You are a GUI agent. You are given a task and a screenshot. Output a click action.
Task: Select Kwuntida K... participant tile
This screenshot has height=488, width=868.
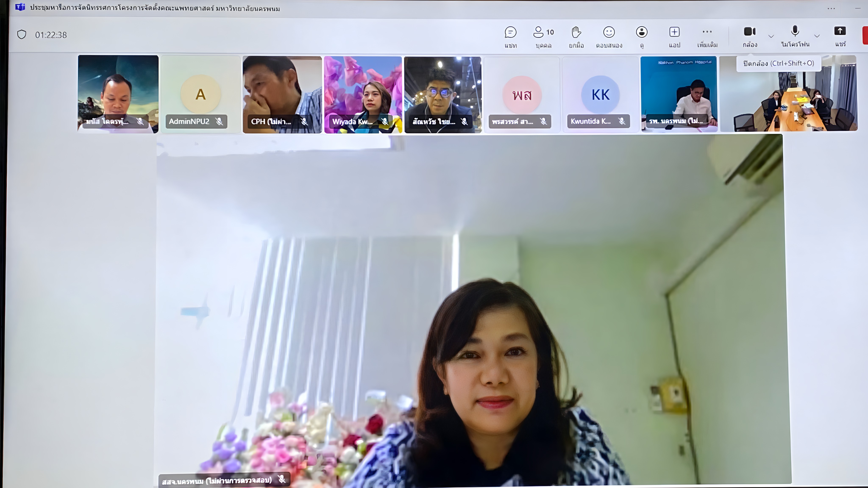(600, 94)
